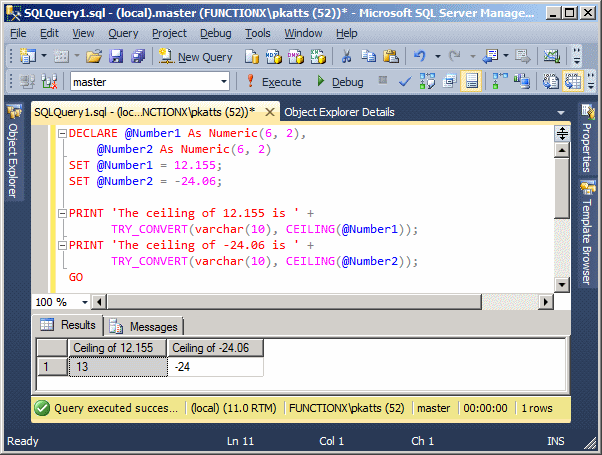602x455 pixels.
Task: Select the result cell containing -24
Action: (x=216, y=367)
